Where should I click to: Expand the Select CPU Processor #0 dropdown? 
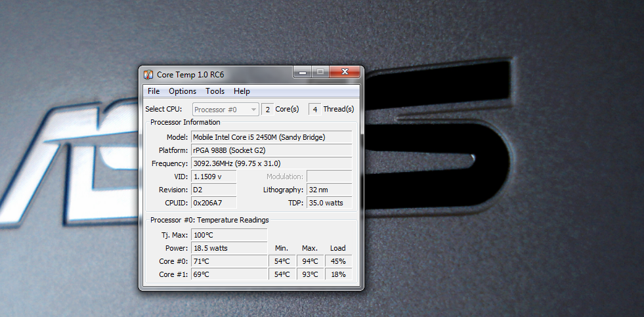(226, 110)
